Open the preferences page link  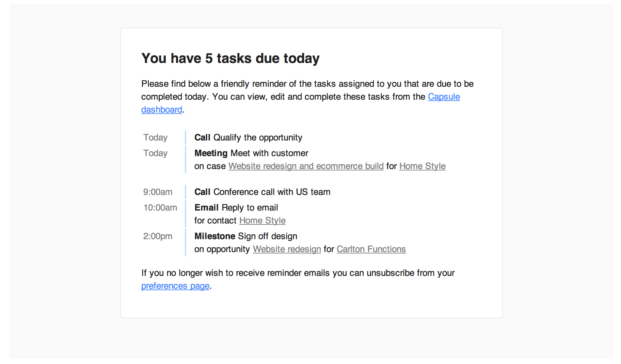(x=175, y=286)
